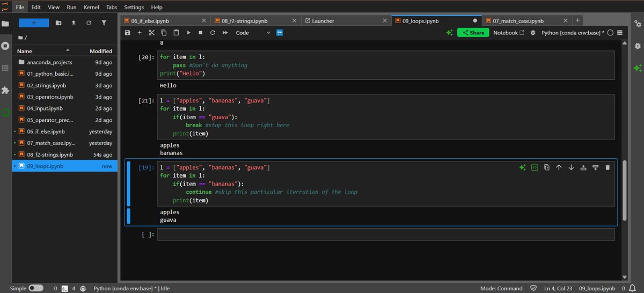This screenshot has height=293, width=644.
Task: Click the empty code cell input
Action: pos(386,235)
